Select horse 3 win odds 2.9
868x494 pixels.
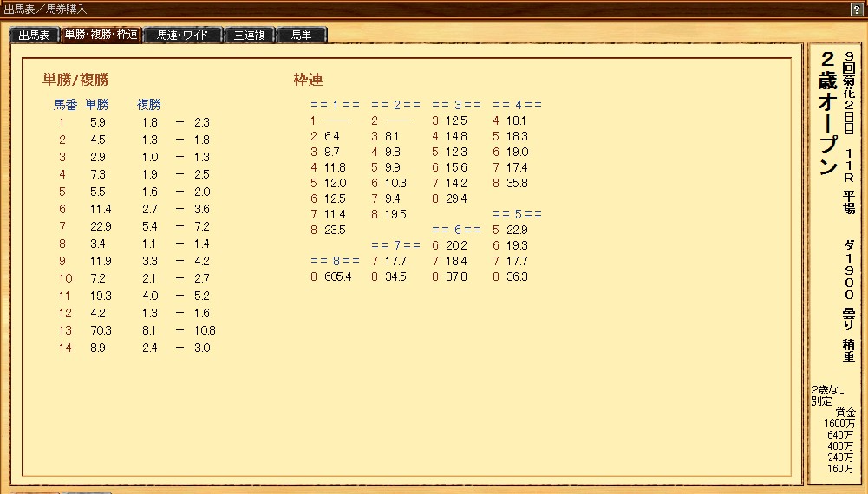click(x=98, y=157)
